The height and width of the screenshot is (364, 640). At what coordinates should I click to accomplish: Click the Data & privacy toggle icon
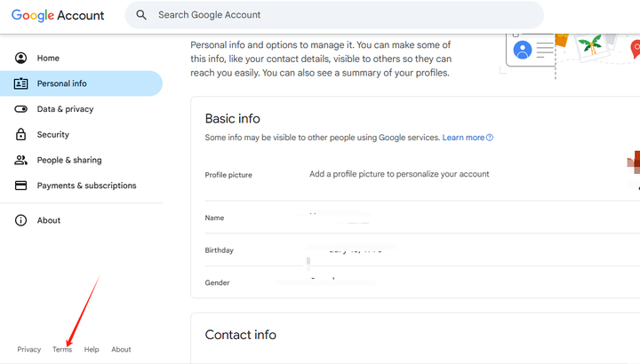20,109
